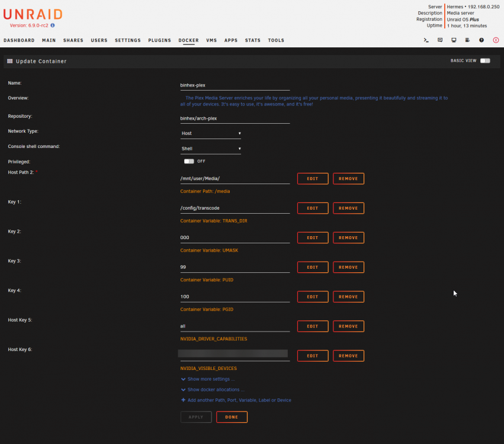
Task: Remove Key 4 PGID variable
Action: pos(348,297)
